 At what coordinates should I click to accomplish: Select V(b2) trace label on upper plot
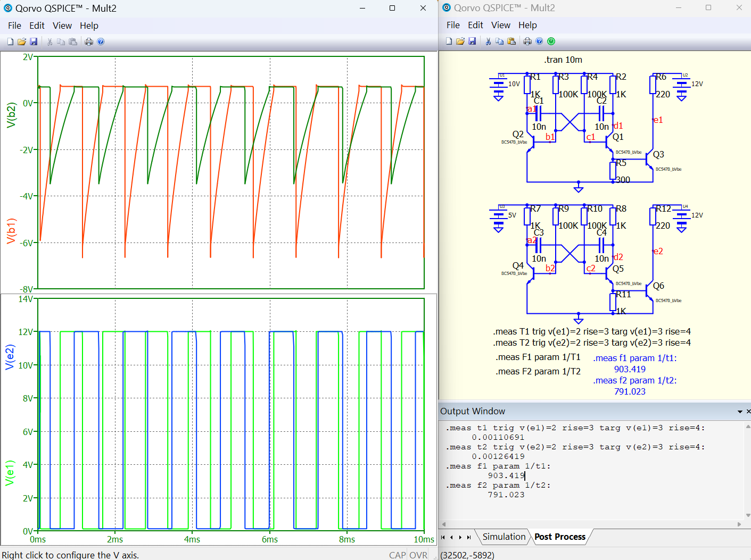point(11,115)
